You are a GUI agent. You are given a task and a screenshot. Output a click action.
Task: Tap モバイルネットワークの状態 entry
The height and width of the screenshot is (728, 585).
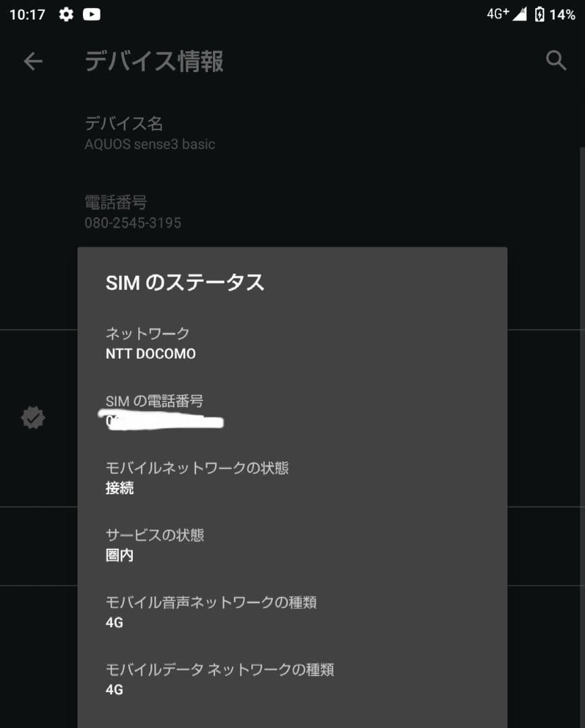coord(197,477)
